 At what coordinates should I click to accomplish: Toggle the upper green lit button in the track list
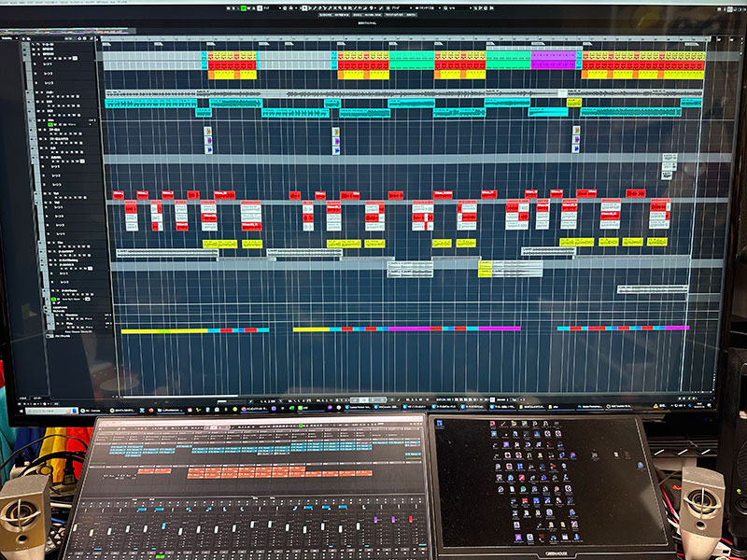(50, 124)
